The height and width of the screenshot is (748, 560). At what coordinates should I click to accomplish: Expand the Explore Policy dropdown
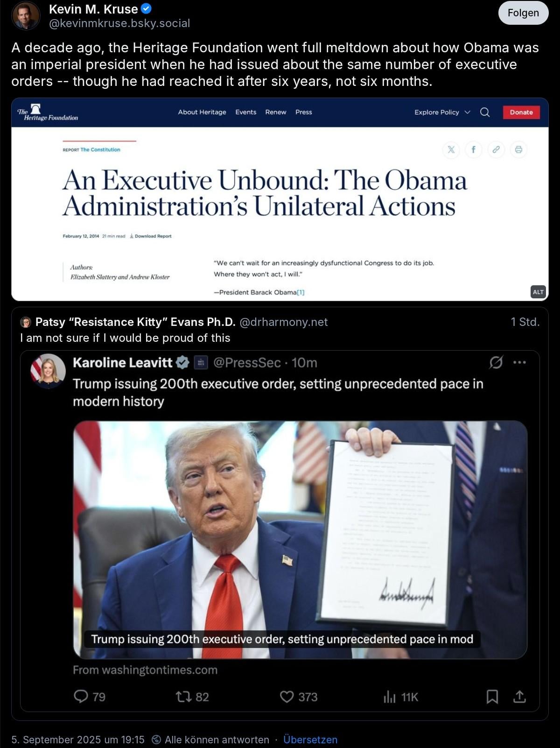[x=442, y=112]
